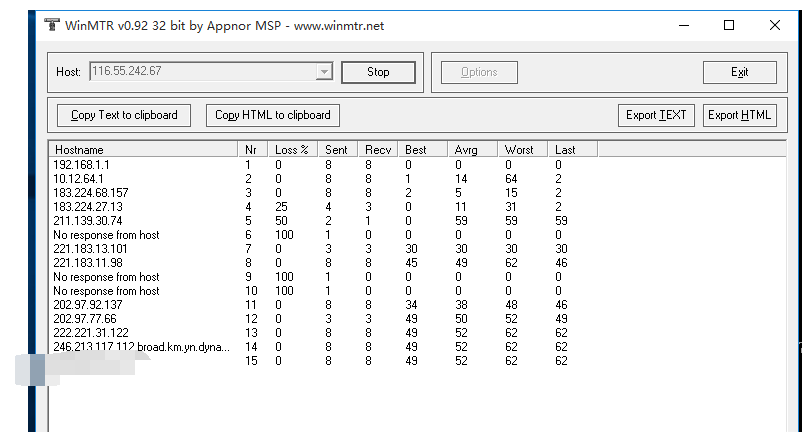Click the WinMTR application icon in title bar
Viewport: 802px width, 432px height.
click(x=50, y=26)
